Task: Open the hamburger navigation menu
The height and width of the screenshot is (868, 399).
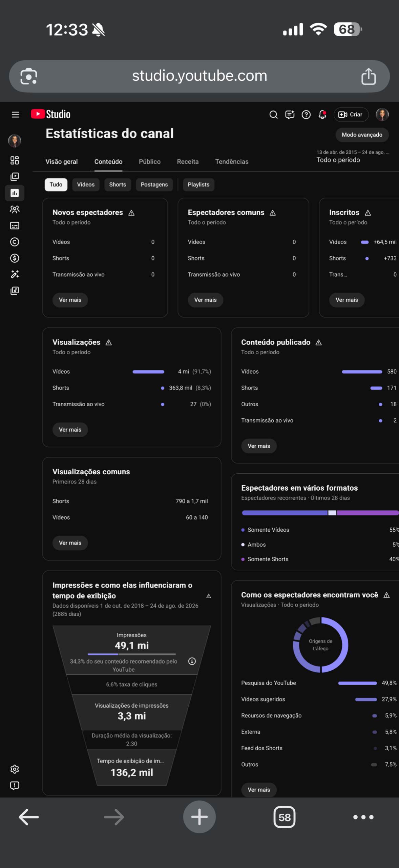Action: pos(15,115)
